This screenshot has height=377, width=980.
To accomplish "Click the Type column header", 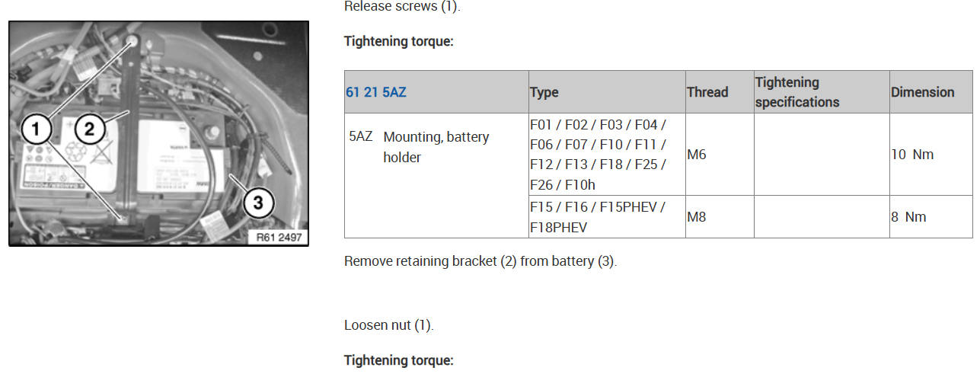I will 544,92.
